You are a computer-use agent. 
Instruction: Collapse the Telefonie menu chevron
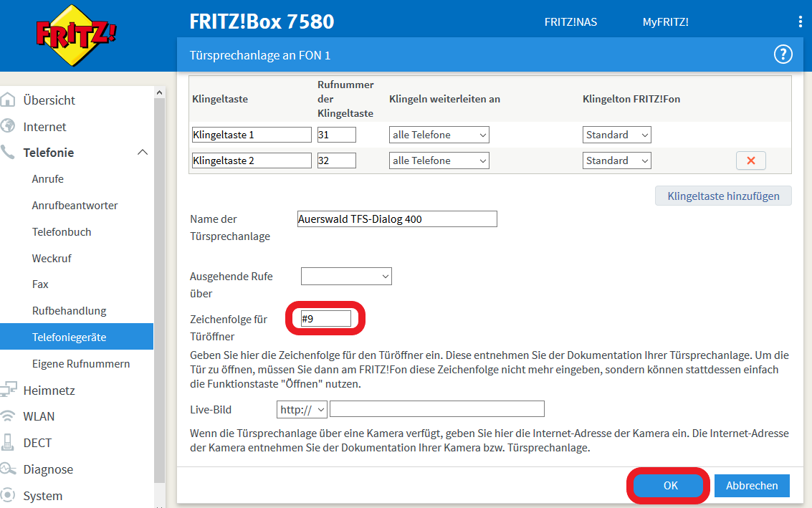coord(143,153)
